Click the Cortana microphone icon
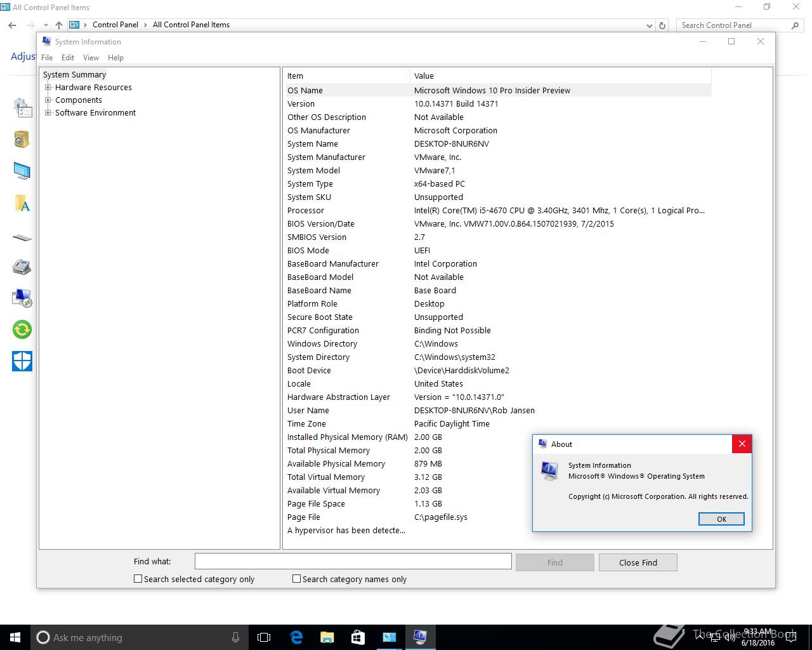This screenshot has width=812, height=650. tap(235, 637)
